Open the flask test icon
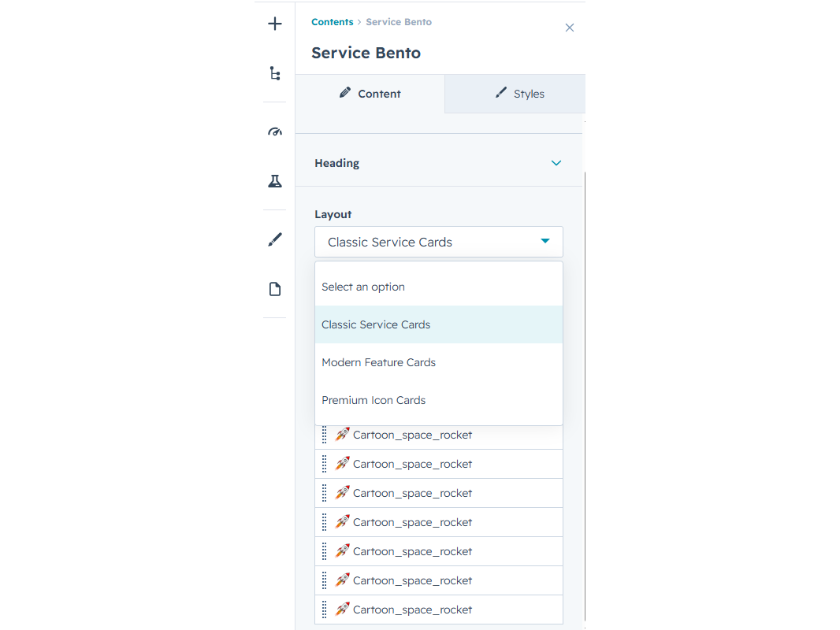Image resolution: width=840 pixels, height=630 pixels. click(275, 181)
